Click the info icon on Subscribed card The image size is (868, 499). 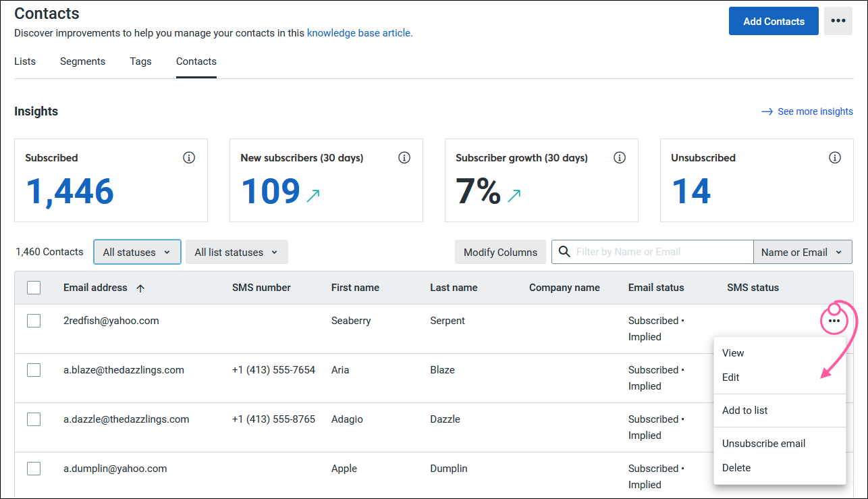(189, 157)
